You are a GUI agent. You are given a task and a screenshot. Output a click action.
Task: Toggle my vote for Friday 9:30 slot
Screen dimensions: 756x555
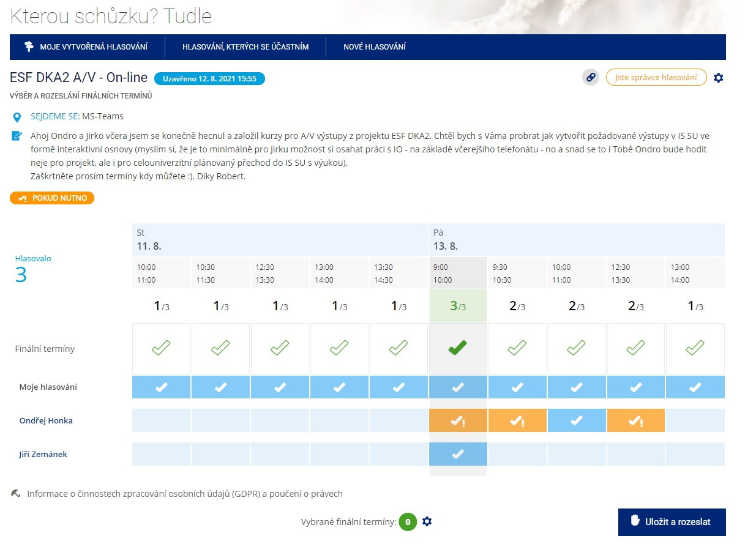pyautogui.click(x=517, y=387)
